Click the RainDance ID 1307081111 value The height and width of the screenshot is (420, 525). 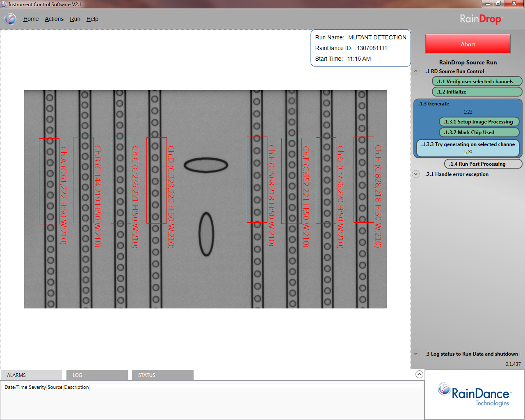click(372, 48)
